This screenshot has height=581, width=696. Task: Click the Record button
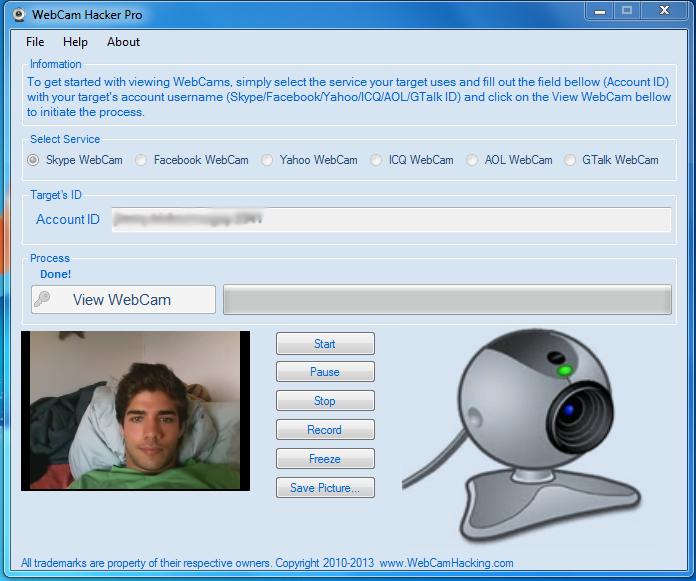[x=325, y=430]
